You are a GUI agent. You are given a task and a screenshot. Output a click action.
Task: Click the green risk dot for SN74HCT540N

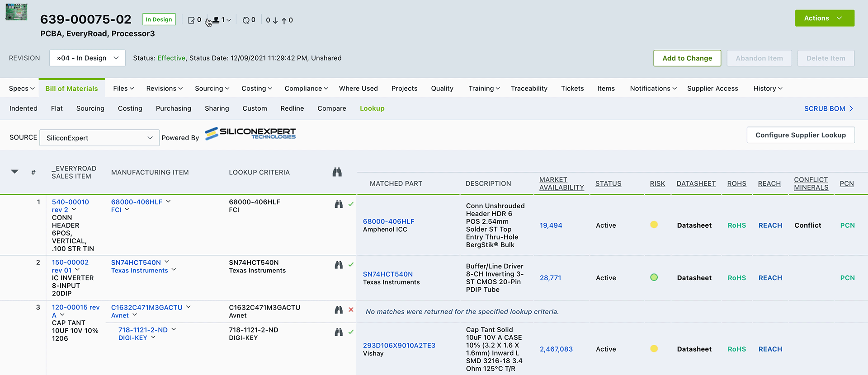pos(654,277)
